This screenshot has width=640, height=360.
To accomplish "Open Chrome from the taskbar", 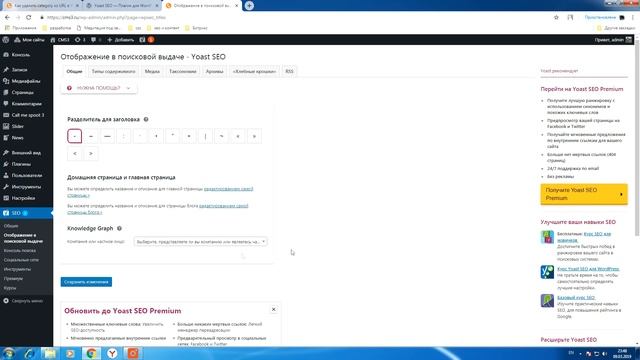I will (x=91, y=353).
